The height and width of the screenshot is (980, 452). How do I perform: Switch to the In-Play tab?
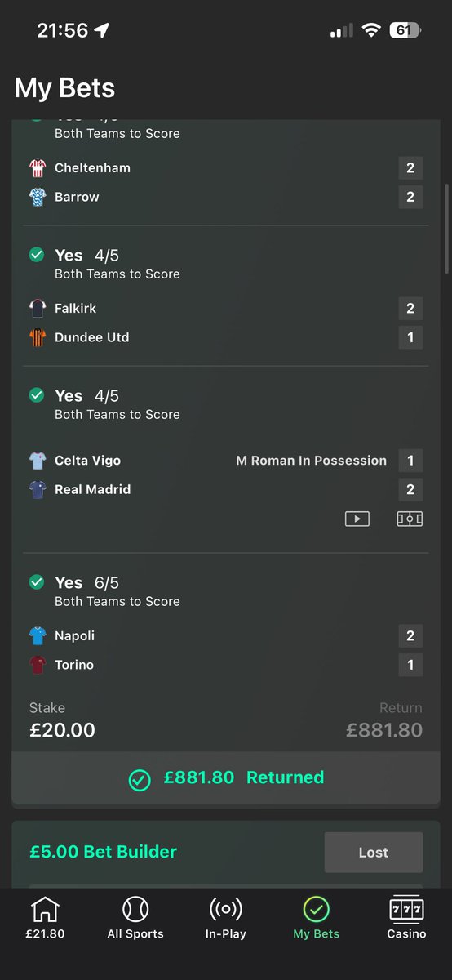click(226, 918)
